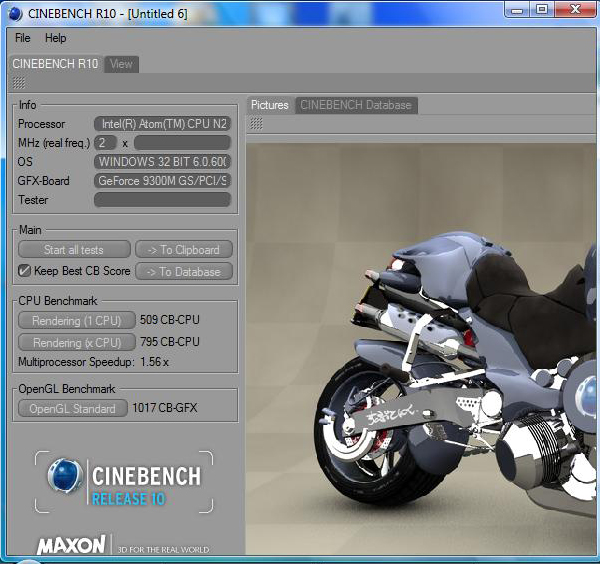Click the OS info field
Screen dimensions: 600x564
coord(162,161)
